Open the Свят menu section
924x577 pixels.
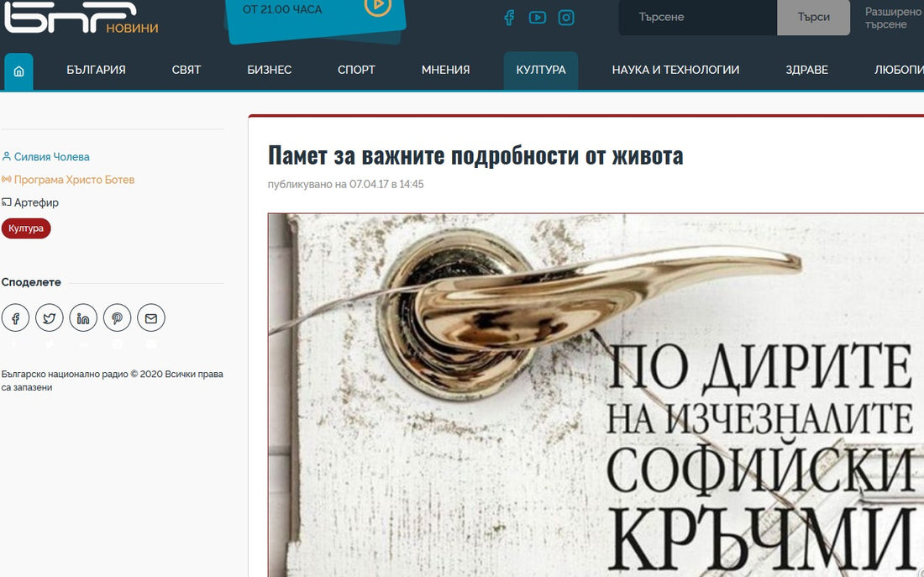(186, 71)
